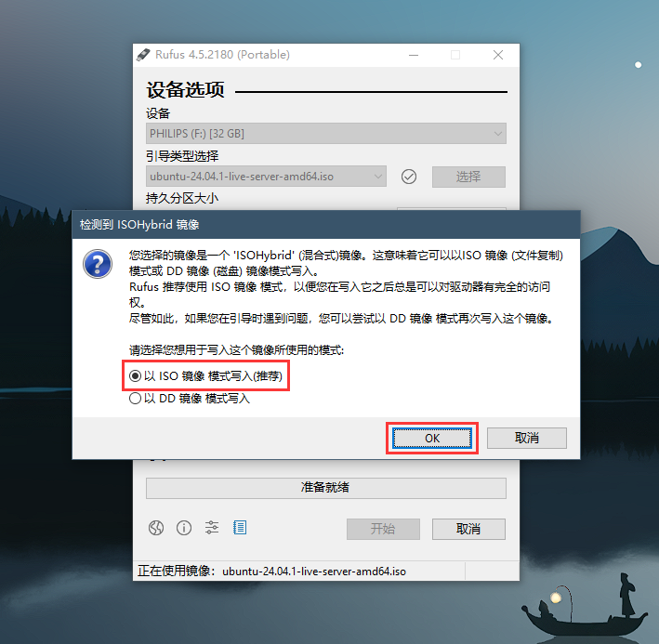Open the settings sliders icon
The image size is (659, 644).
coord(212,527)
